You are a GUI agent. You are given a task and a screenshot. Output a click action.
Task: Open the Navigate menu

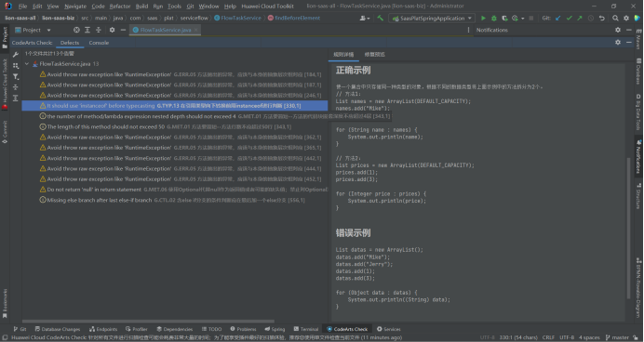(75, 7)
